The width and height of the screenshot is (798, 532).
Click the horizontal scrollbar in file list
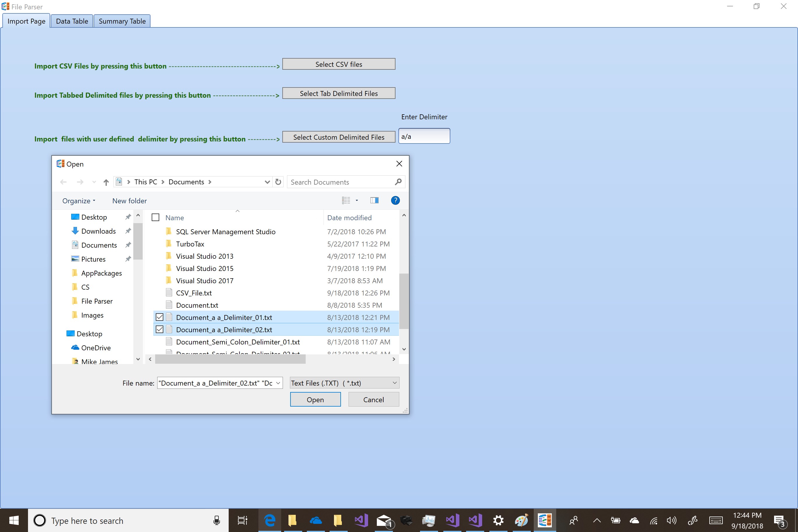click(230, 359)
